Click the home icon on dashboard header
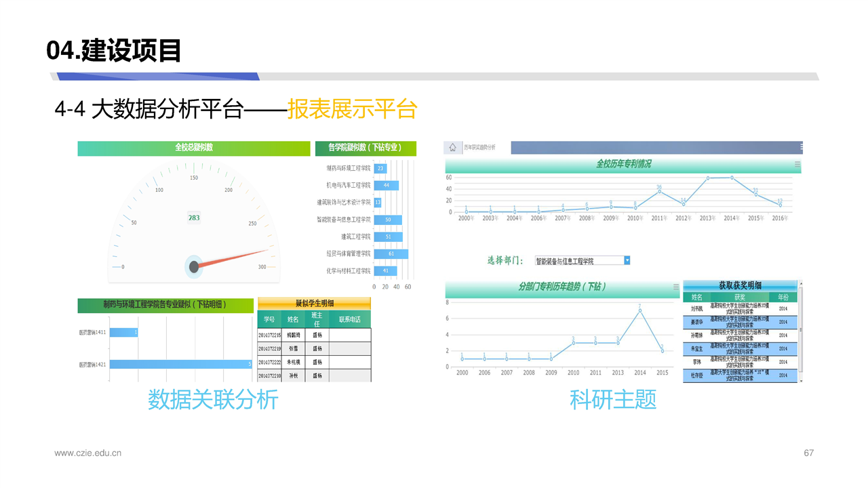 (x=452, y=147)
